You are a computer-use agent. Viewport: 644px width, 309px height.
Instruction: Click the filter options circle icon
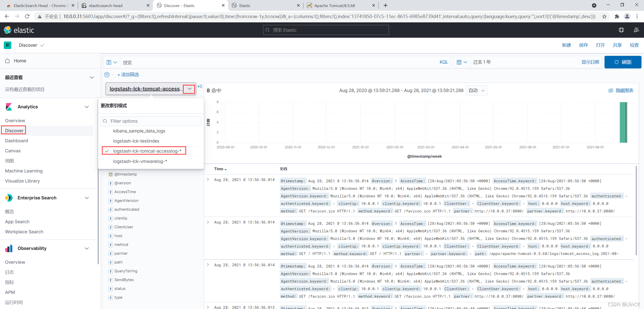point(107,75)
